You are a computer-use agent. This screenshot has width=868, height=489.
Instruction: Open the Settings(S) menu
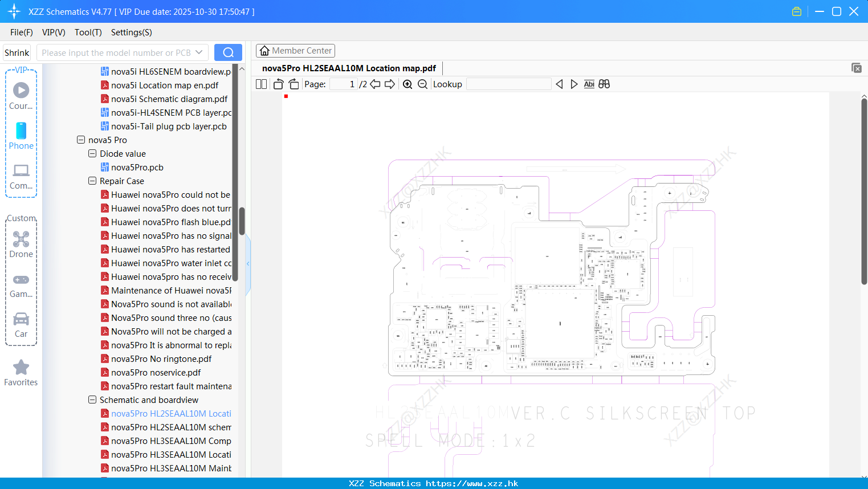click(x=132, y=32)
